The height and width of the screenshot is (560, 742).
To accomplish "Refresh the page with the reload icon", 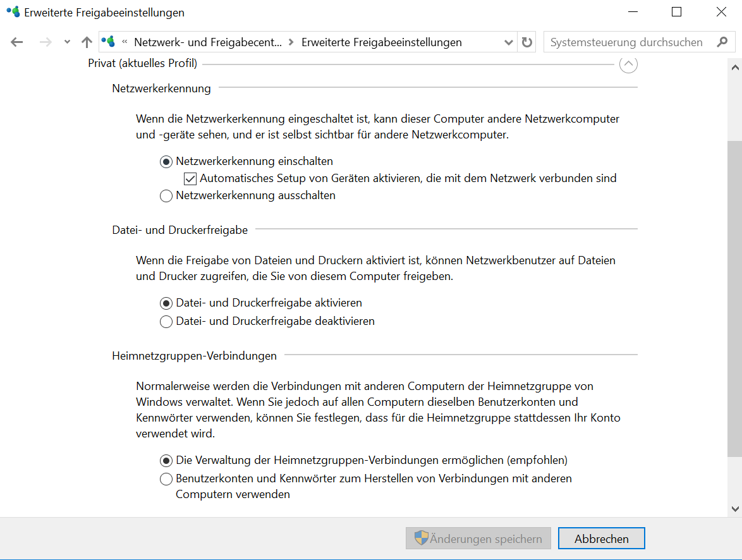I will coord(526,42).
